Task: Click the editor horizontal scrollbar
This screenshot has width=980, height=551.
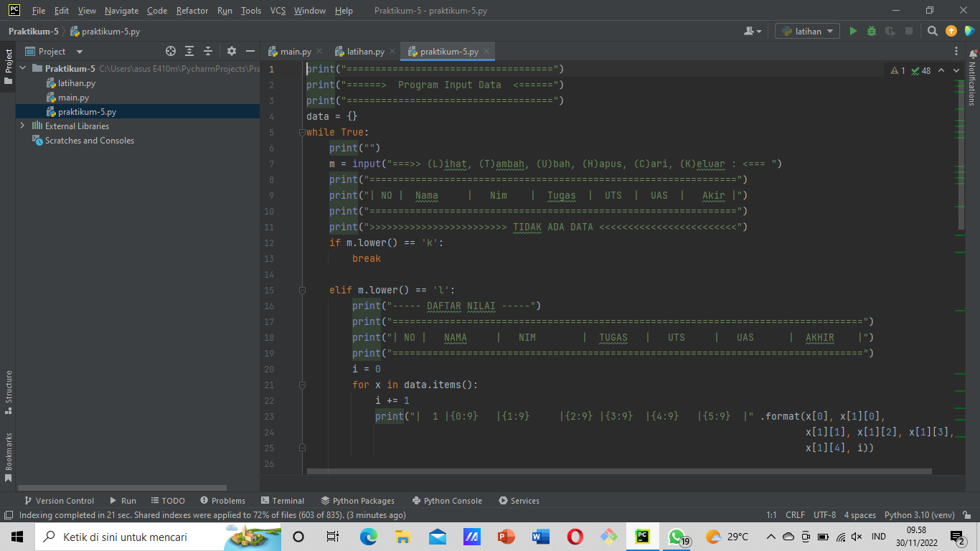Action: pyautogui.click(x=619, y=471)
